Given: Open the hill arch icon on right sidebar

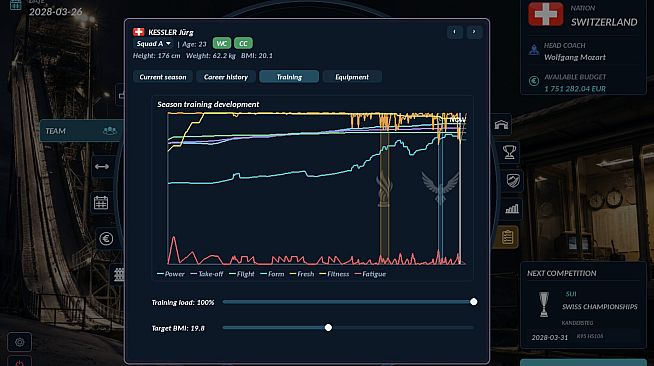Looking at the screenshot, I should [501, 125].
